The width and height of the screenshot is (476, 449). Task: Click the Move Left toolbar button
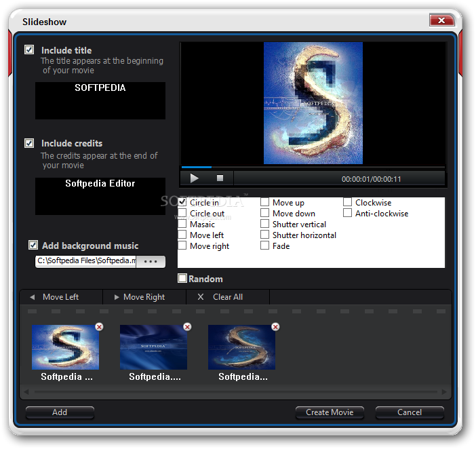pyautogui.click(x=61, y=297)
